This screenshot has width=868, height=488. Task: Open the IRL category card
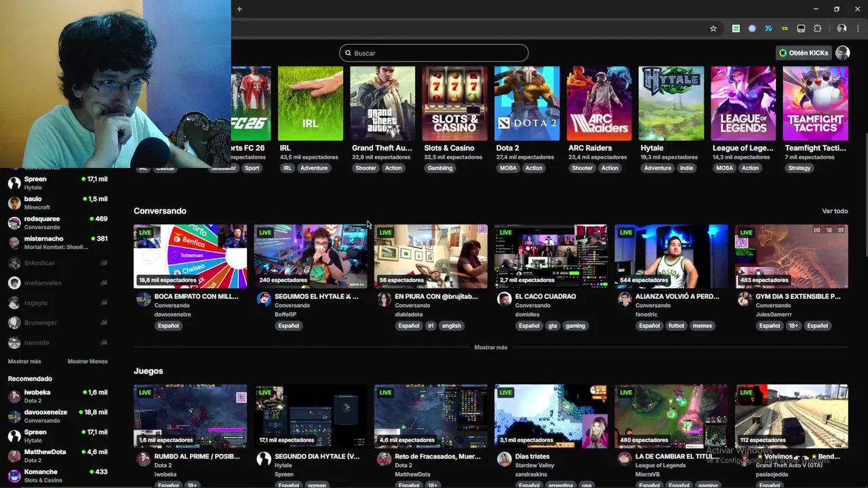310,103
